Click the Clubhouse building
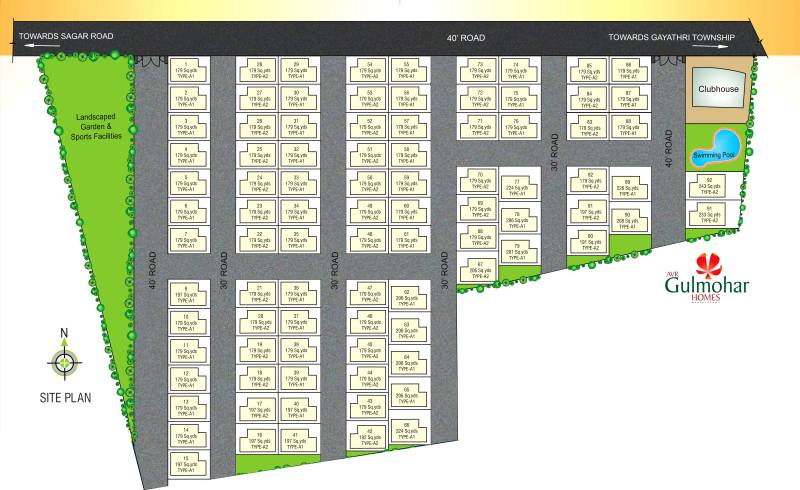This screenshot has width=800, height=490. (x=718, y=89)
